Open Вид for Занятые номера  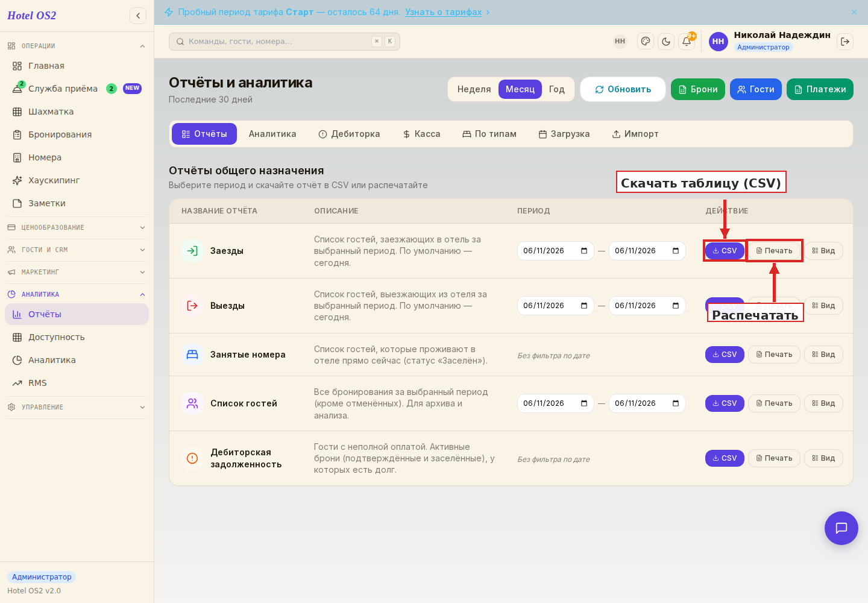pos(823,355)
